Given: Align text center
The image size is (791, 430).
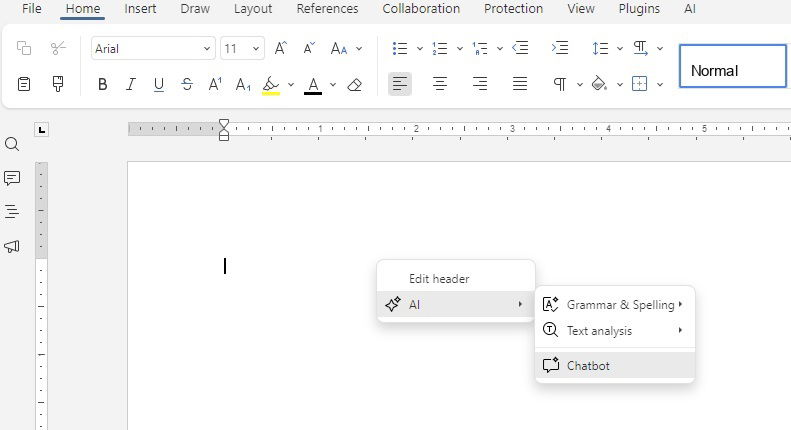Looking at the screenshot, I should [x=439, y=84].
